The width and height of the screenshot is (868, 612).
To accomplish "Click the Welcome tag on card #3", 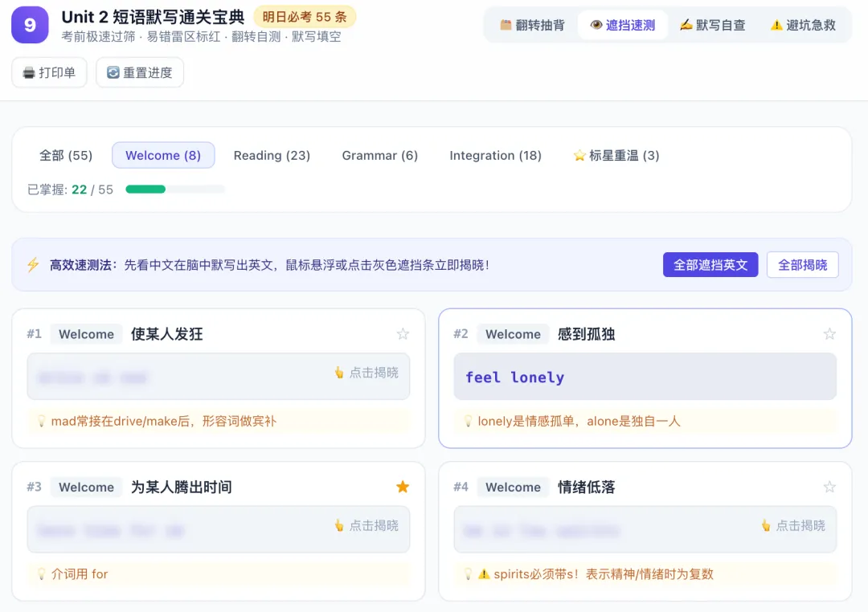I will click(86, 487).
